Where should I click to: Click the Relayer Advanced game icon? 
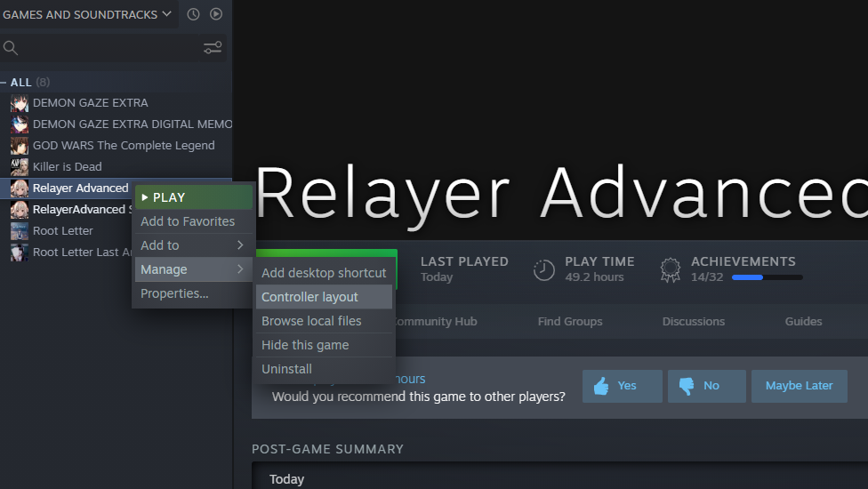tap(20, 188)
